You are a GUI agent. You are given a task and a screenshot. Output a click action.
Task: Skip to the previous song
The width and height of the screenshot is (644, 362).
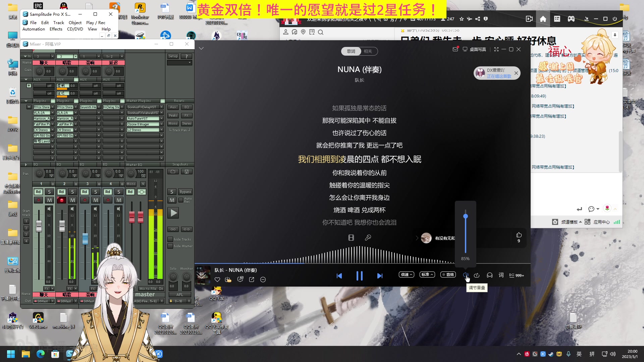(339, 276)
